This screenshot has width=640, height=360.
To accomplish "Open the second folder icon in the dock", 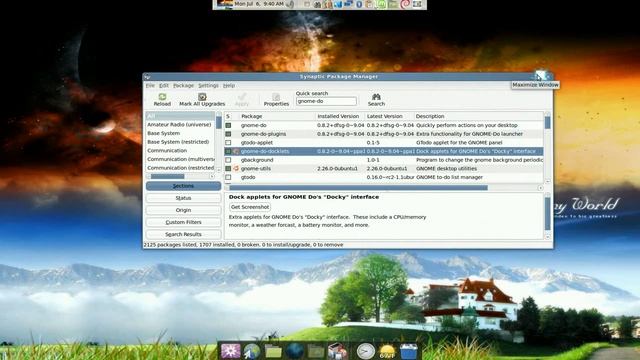I will pyautogui.click(x=316, y=351).
